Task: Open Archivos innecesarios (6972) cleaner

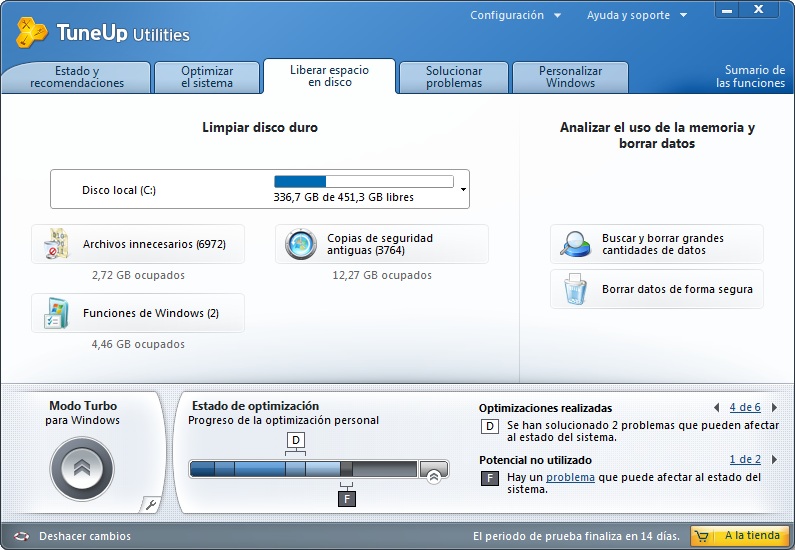Action: click(x=138, y=244)
